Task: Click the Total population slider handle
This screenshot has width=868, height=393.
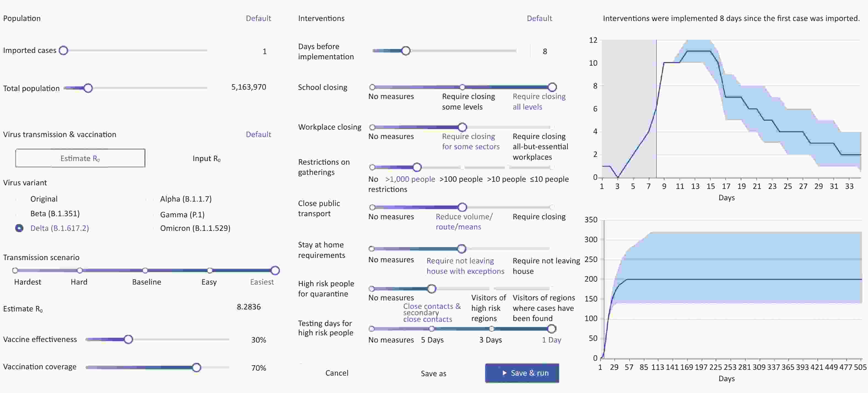Action: [88, 88]
